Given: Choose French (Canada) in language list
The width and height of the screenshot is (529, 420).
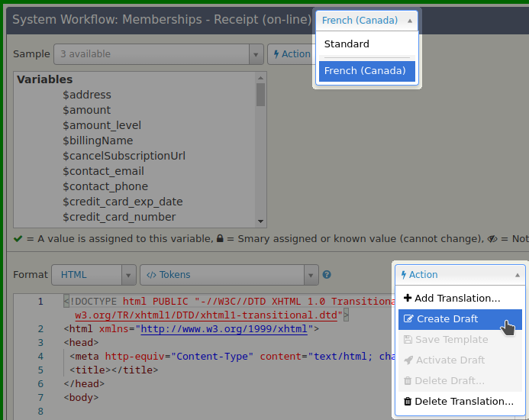Looking at the screenshot, I should coord(365,71).
